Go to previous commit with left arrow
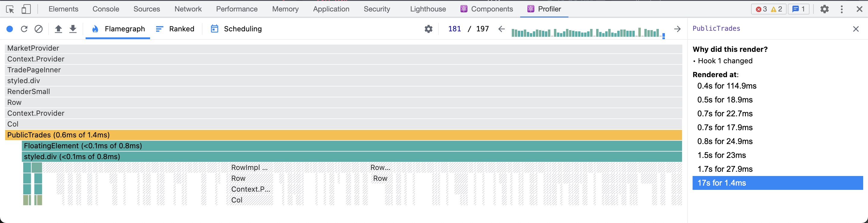The width and height of the screenshot is (868, 223). (502, 29)
